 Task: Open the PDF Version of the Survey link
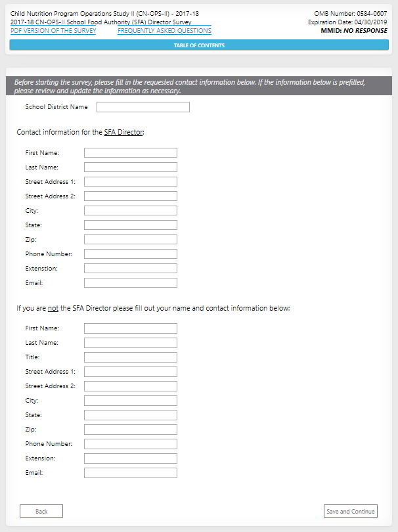[53, 31]
